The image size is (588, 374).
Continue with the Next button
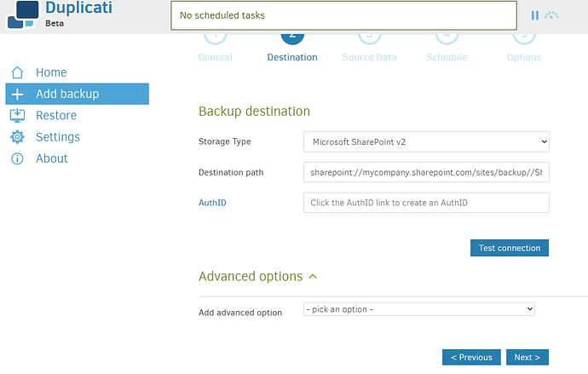pyautogui.click(x=527, y=357)
